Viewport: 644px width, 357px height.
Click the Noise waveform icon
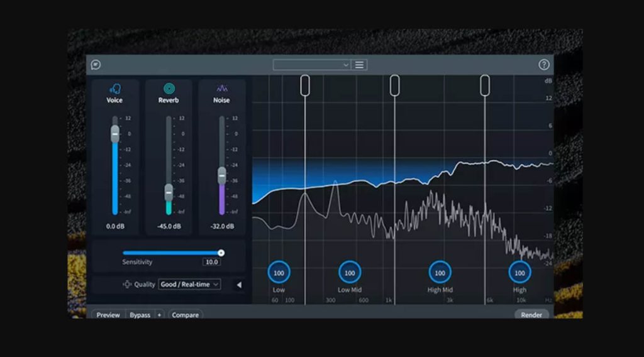click(x=222, y=88)
